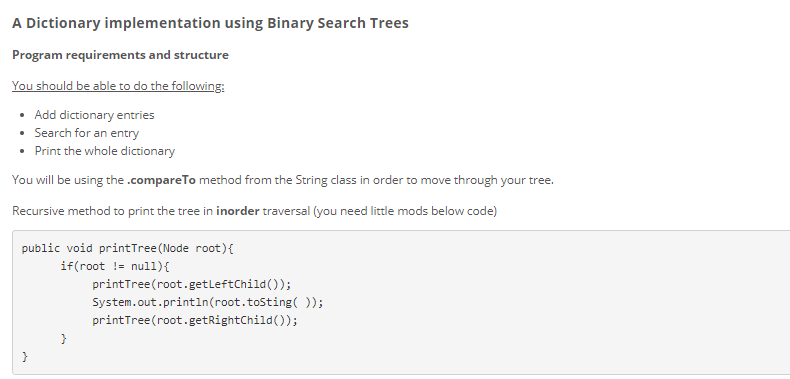The height and width of the screenshot is (379, 790).
Task: Click the inner closing brace in code block
Action: tap(63, 339)
